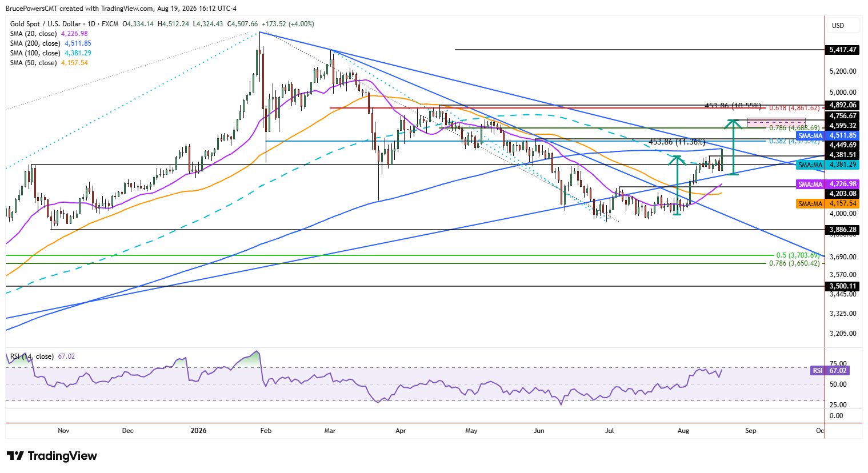Click the 2026 year label on time axis
Viewport: 868px width, 473px height.
199,431
